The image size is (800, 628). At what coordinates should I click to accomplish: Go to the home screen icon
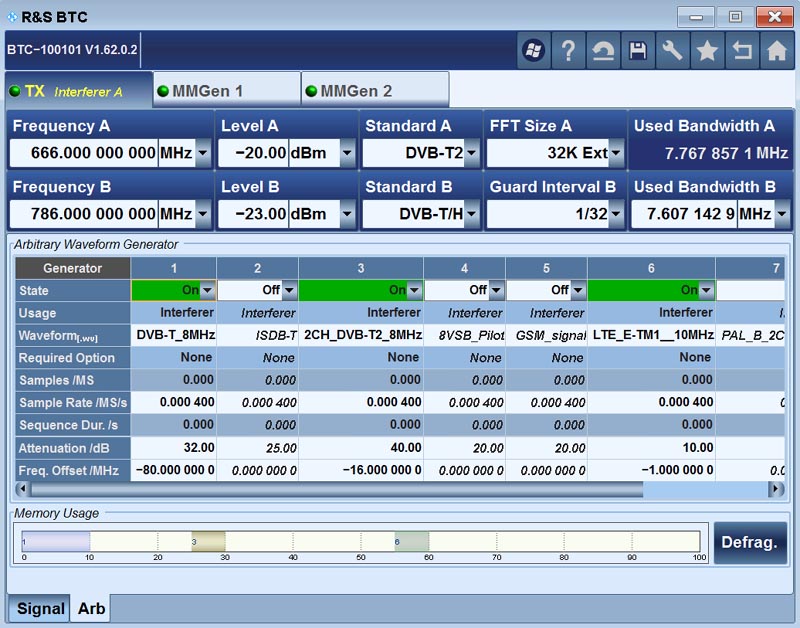click(777, 51)
